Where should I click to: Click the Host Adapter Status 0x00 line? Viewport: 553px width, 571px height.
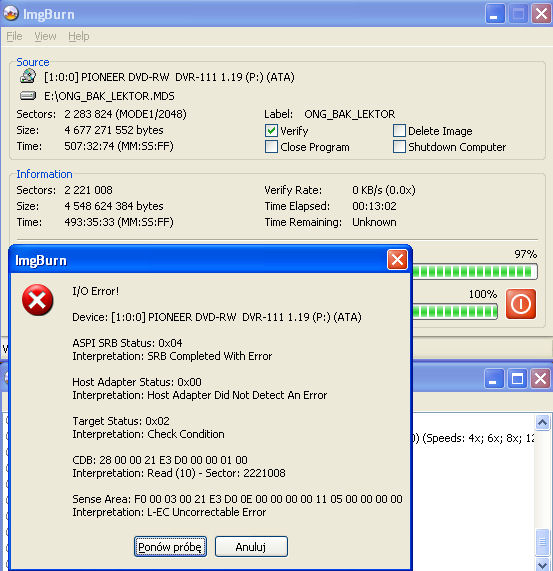click(x=137, y=382)
